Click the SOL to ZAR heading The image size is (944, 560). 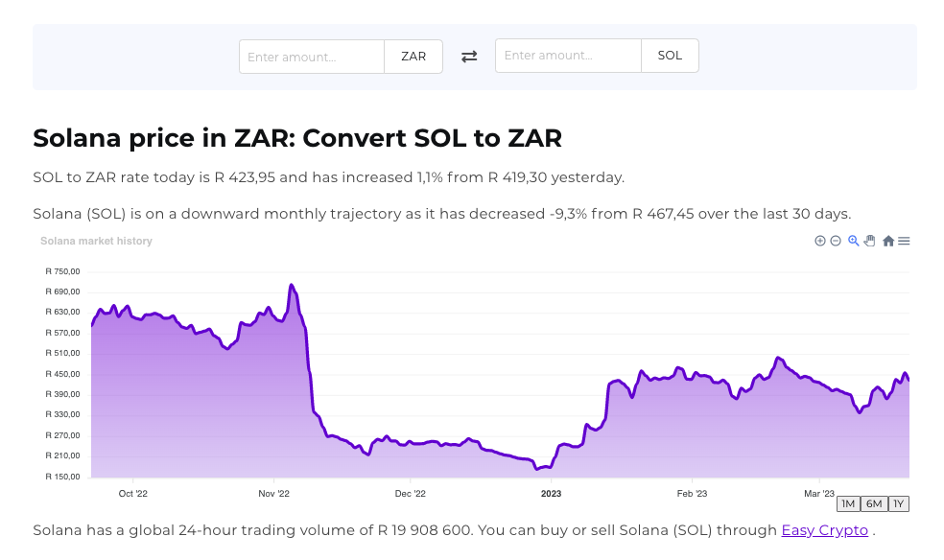pyautogui.click(x=297, y=138)
